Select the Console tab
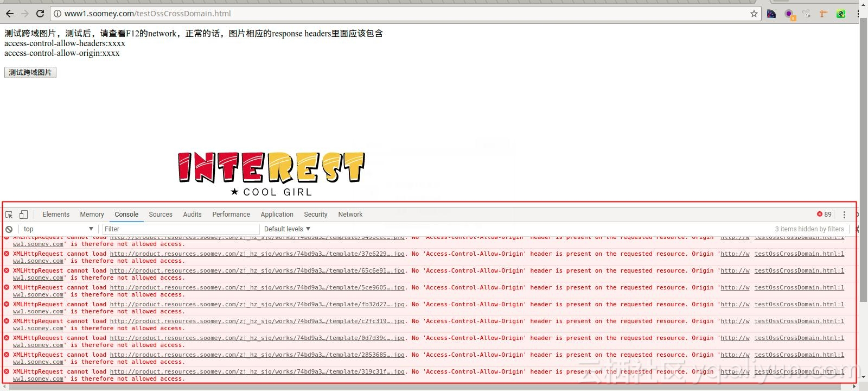Image resolution: width=868 pixels, height=391 pixels. click(x=126, y=215)
